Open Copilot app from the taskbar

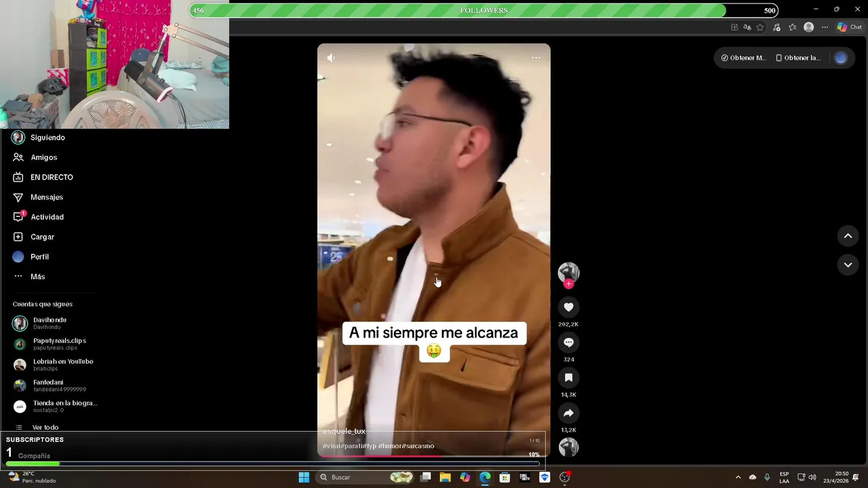465,477
